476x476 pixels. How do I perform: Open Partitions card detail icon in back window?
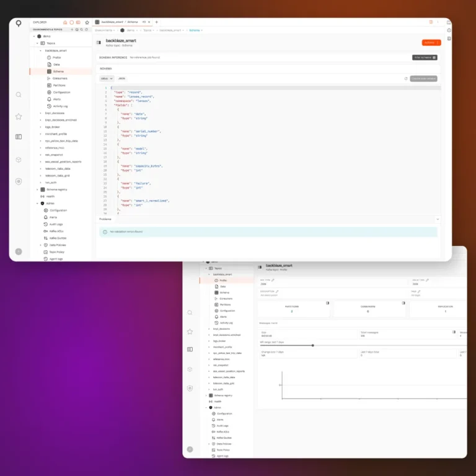click(327, 303)
